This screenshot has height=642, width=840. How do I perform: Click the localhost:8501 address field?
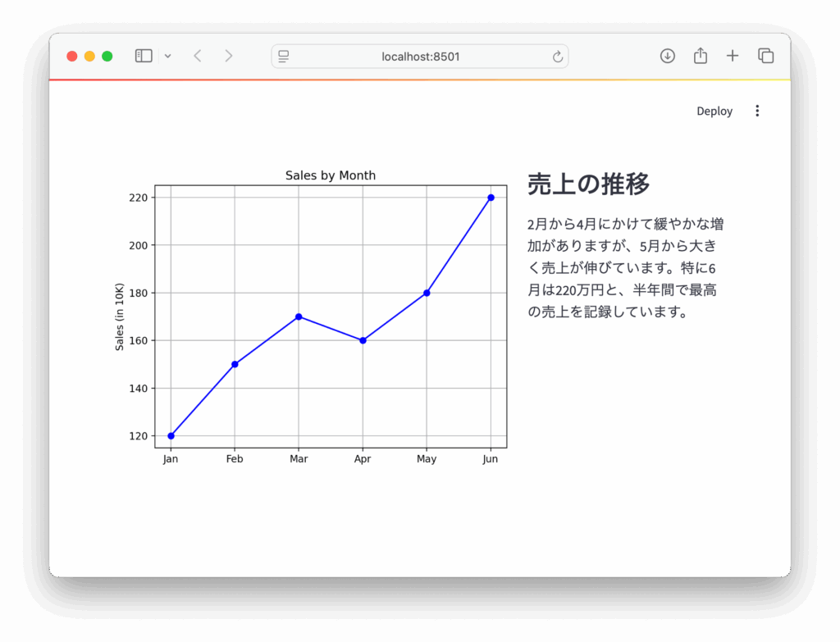coord(420,57)
